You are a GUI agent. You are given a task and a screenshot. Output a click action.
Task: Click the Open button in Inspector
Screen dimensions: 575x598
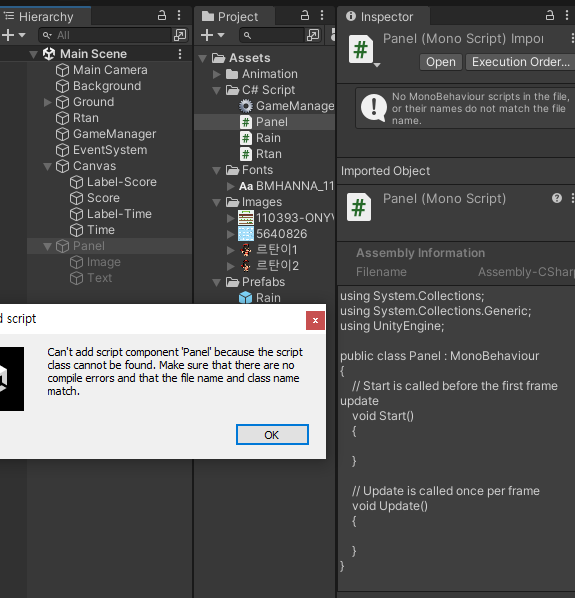pyautogui.click(x=441, y=62)
